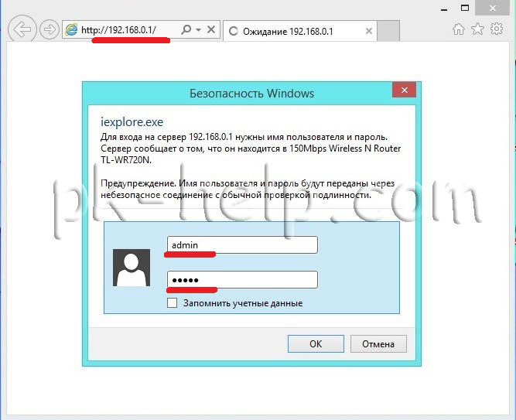Screen dimensions: 516x420
Task: Click the address bar search magnifier icon
Action: [186, 29]
